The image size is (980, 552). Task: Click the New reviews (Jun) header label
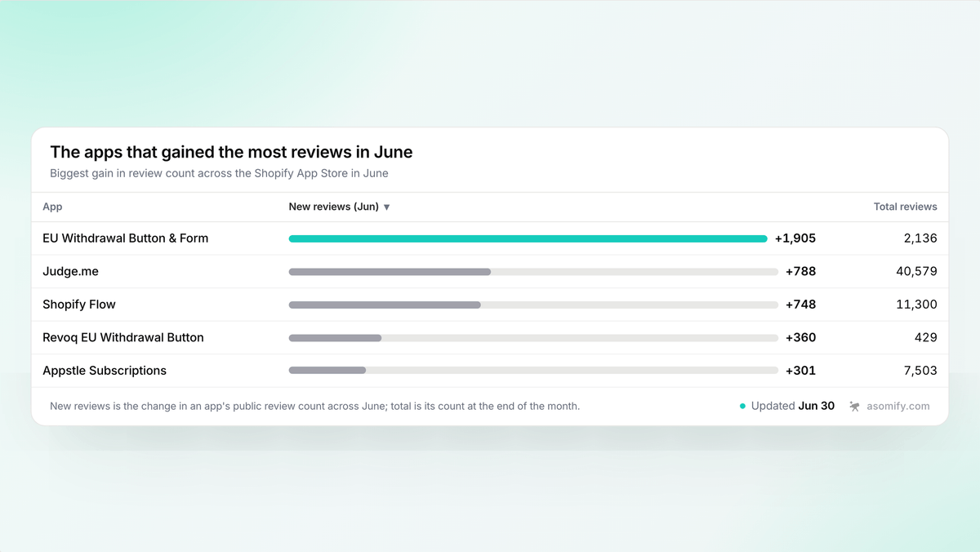334,207
